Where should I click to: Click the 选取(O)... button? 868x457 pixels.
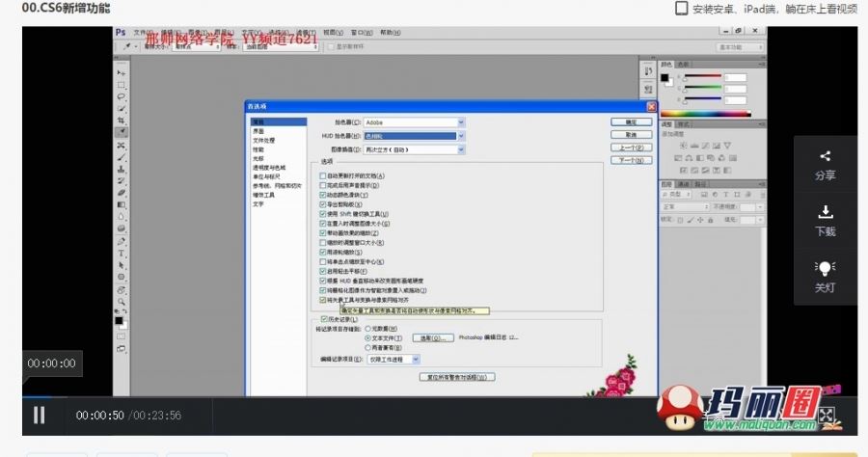(433, 337)
